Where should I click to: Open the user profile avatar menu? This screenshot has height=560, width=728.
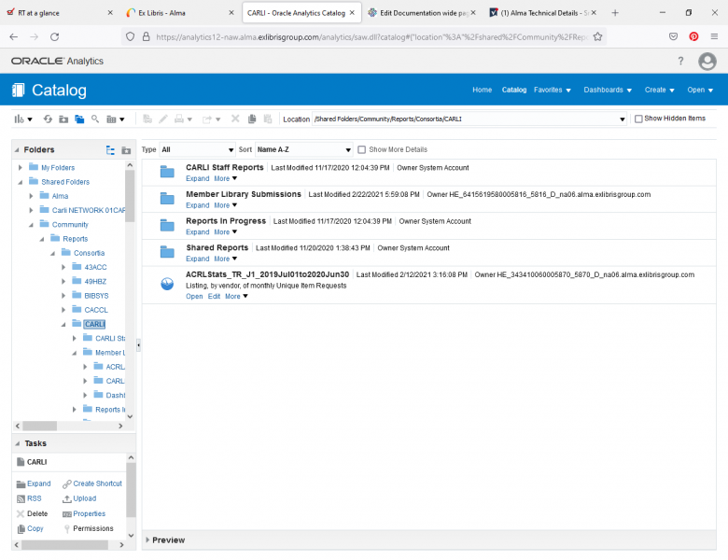707,61
